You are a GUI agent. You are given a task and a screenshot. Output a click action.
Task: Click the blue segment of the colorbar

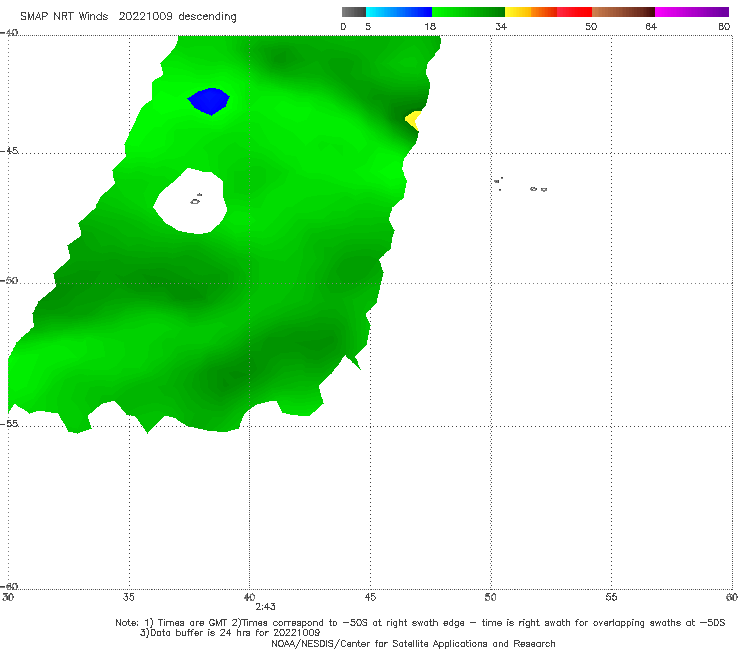(399, 12)
